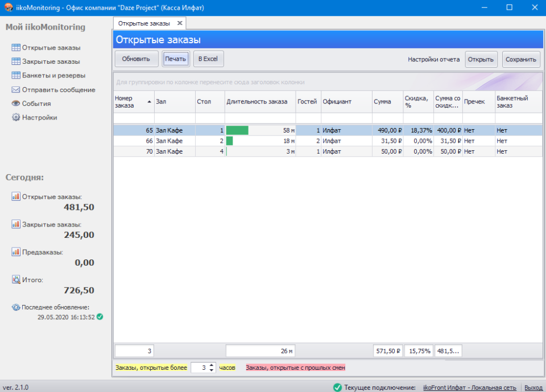
Task: Click the Длительность заказа column header
Action: point(260,102)
